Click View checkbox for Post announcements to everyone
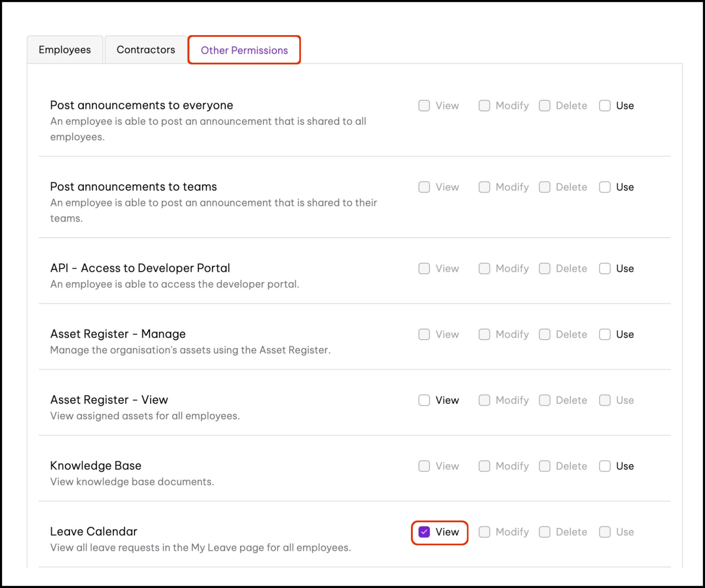 pyautogui.click(x=424, y=106)
